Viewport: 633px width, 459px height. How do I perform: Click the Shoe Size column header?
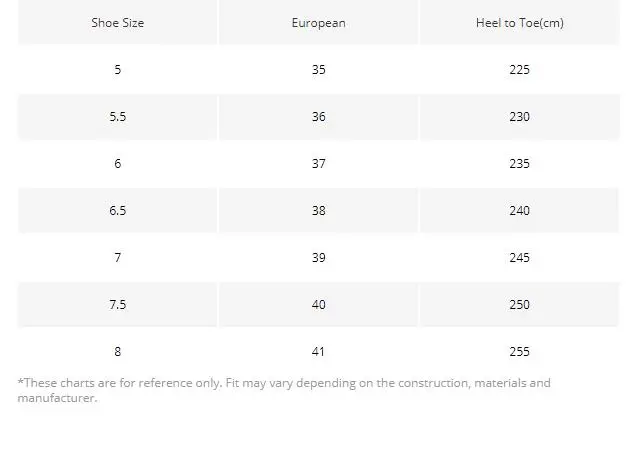[118, 23]
